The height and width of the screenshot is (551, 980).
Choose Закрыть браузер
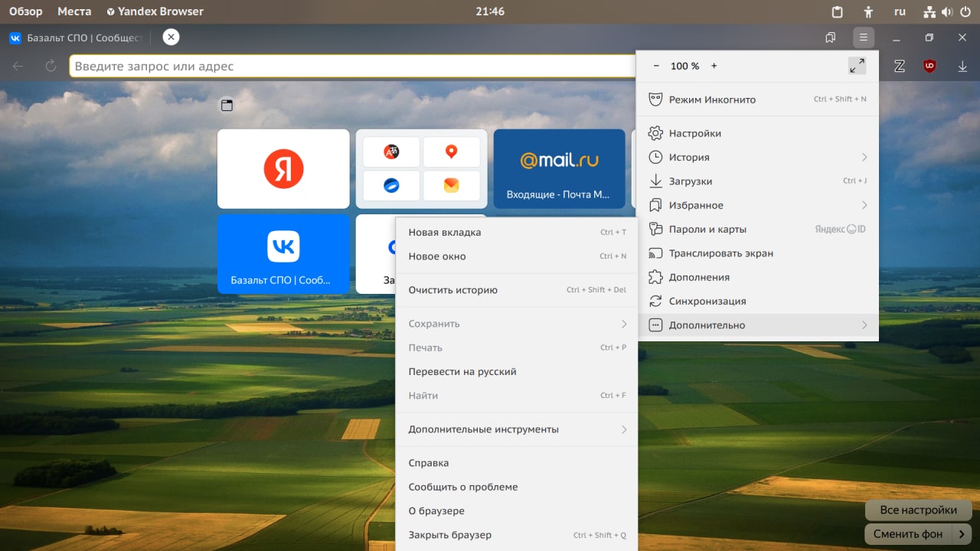[517, 535]
